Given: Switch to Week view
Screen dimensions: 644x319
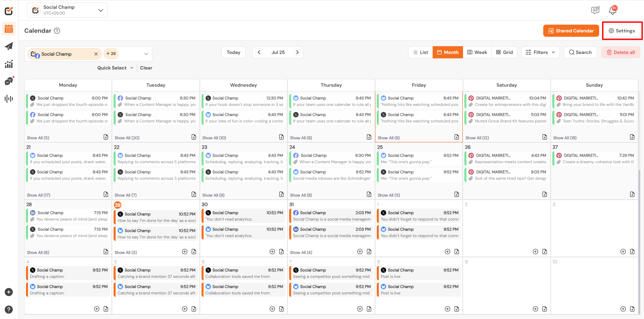Looking at the screenshot, I should [x=477, y=52].
